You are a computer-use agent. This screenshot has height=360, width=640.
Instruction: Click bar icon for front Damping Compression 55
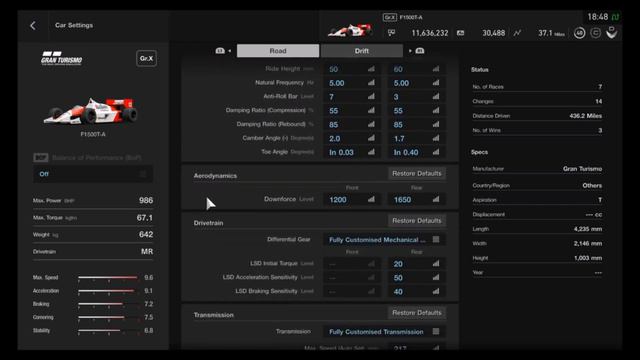[x=371, y=111]
